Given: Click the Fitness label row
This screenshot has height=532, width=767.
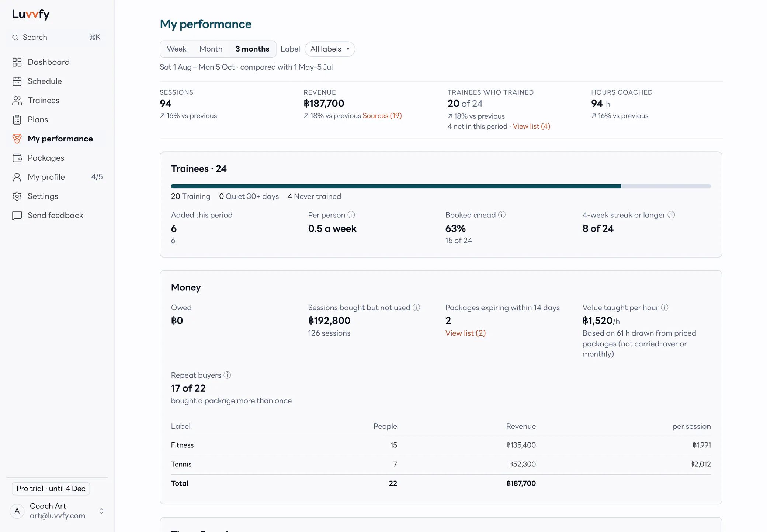Looking at the screenshot, I should coord(441,445).
